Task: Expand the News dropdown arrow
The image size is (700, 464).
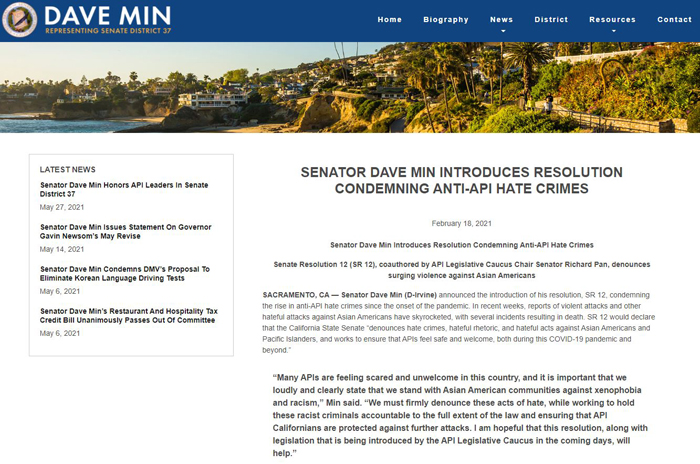Action: pyautogui.click(x=503, y=31)
